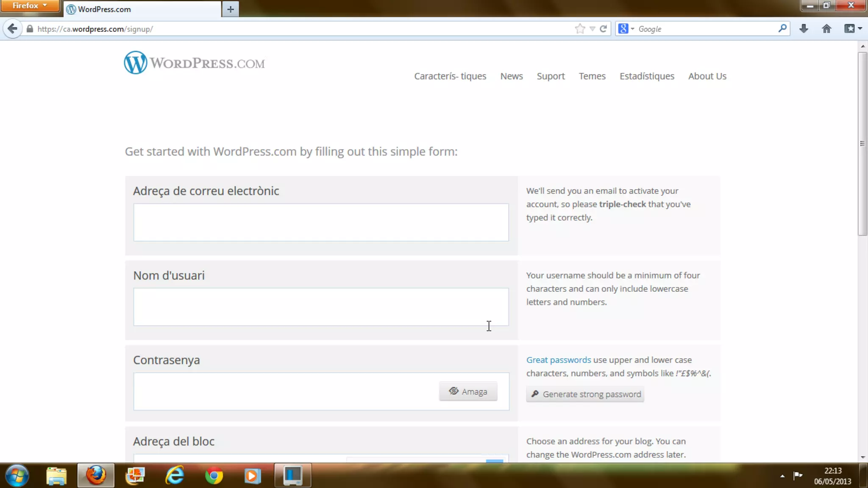Open the history dropdown arrow in URL bar
This screenshot has width=868, height=488.
pos(592,29)
